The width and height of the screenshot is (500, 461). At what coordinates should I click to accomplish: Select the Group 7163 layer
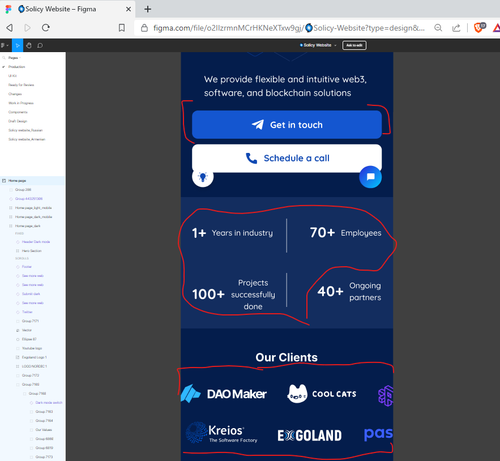[x=44, y=412]
